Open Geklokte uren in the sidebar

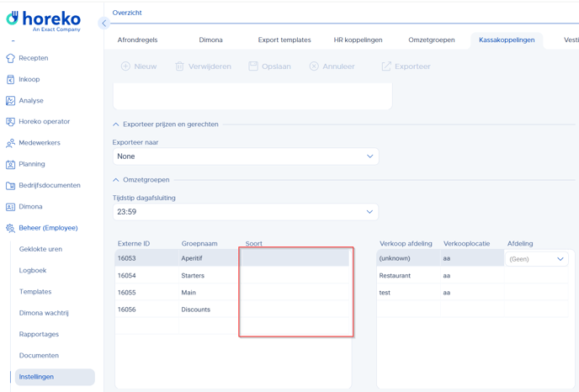pyautogui.click(x=40, y=249)
